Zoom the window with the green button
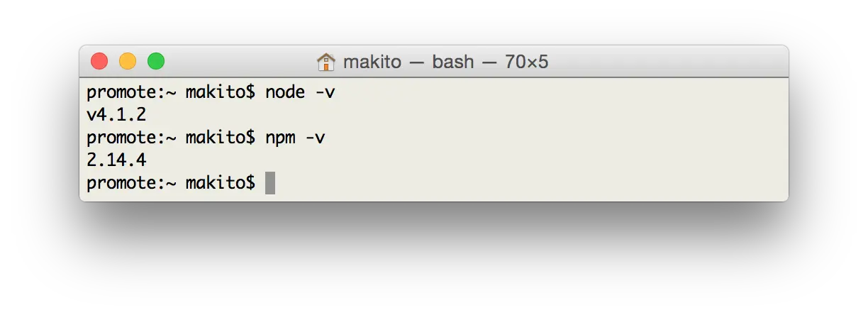Screen dimensions: 868x315 [x=156, y=62]
